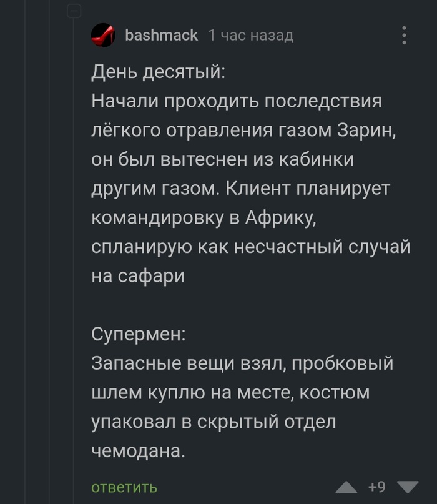437x504 pixels.
Task: Click the word "чемодана" at the comment's end
Action: (x=139, y=449)
